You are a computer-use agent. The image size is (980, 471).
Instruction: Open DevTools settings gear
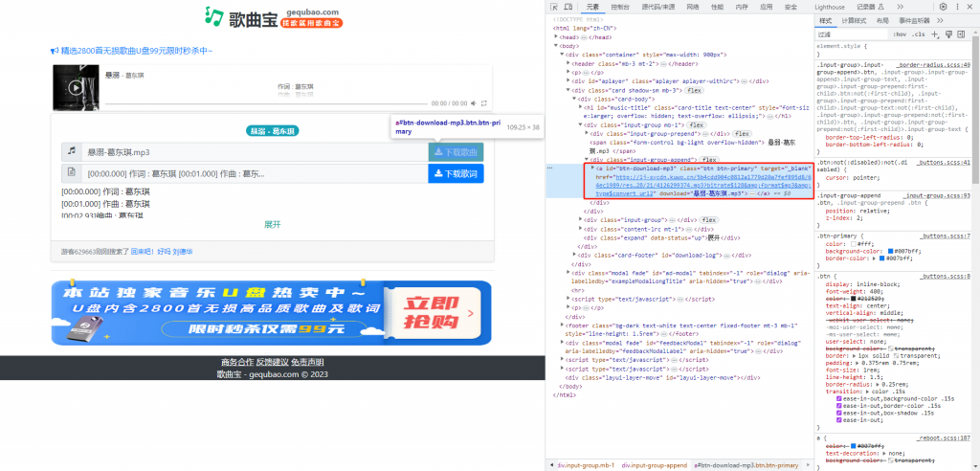click(x=942, y=7)
